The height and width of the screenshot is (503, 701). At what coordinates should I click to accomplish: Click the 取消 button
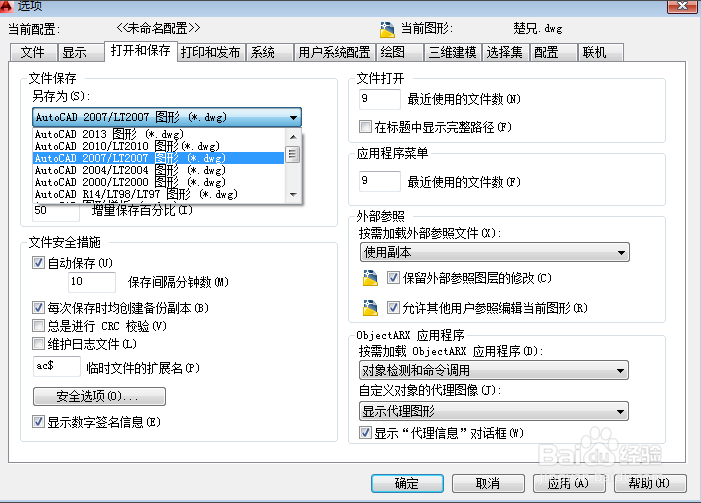[488, 483]
